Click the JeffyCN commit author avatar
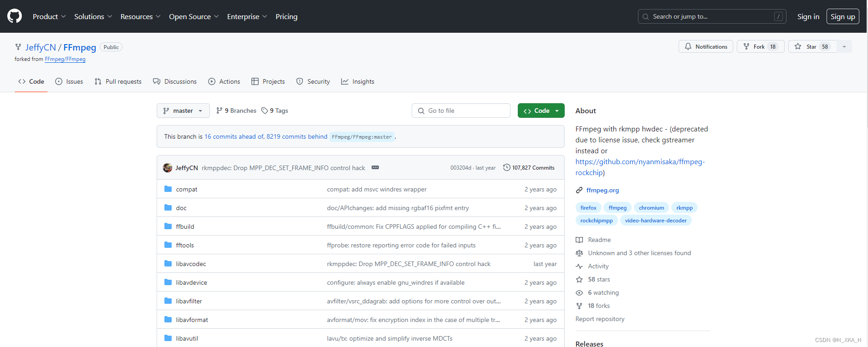868x347 pixels. (x=168, y=168)
